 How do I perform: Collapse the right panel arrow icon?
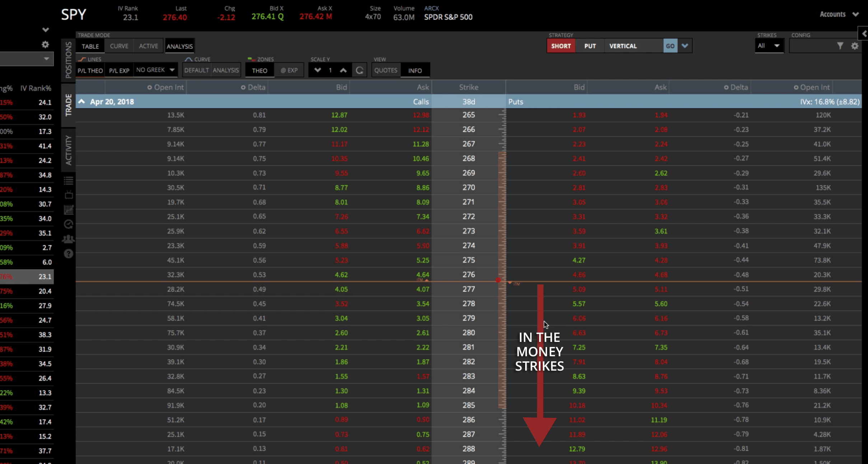pos(864,33)
